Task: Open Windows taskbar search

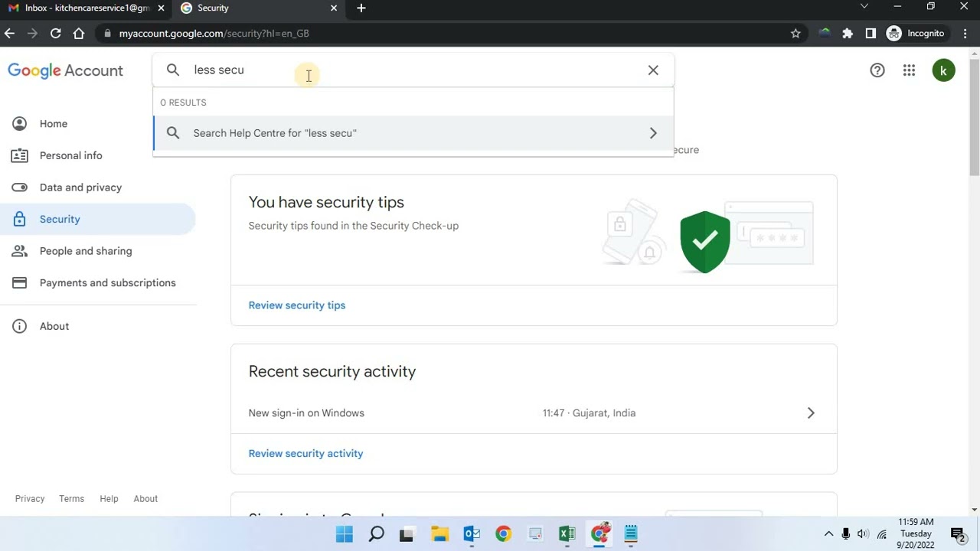Action: tap(376, 534)
